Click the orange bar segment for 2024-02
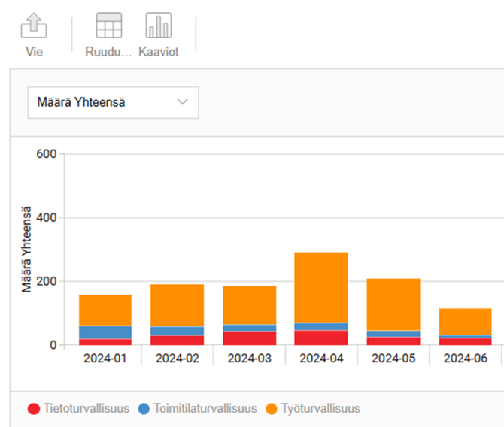This screenshot has height=427, width=504. click(x=177, y=305)
